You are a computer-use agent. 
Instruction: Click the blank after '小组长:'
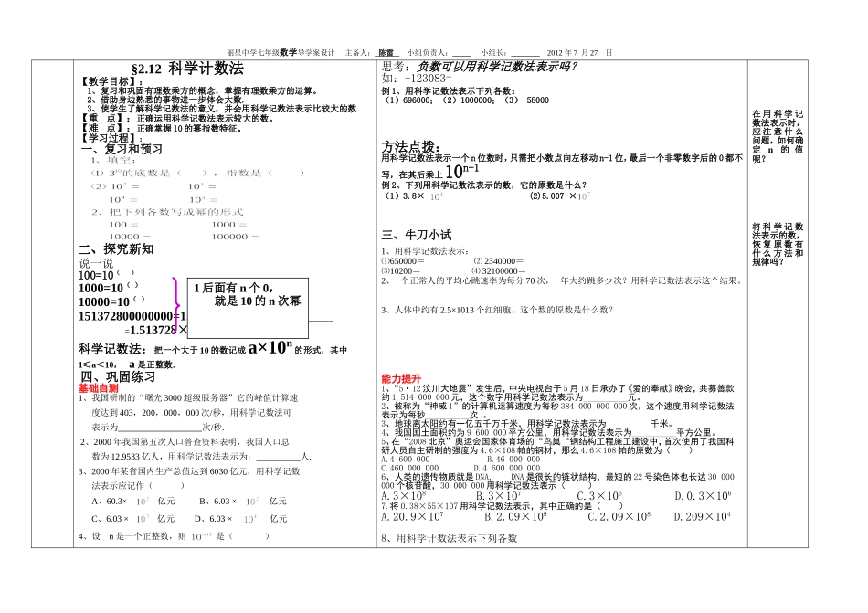pyautogui.click(x=524, y=54)
